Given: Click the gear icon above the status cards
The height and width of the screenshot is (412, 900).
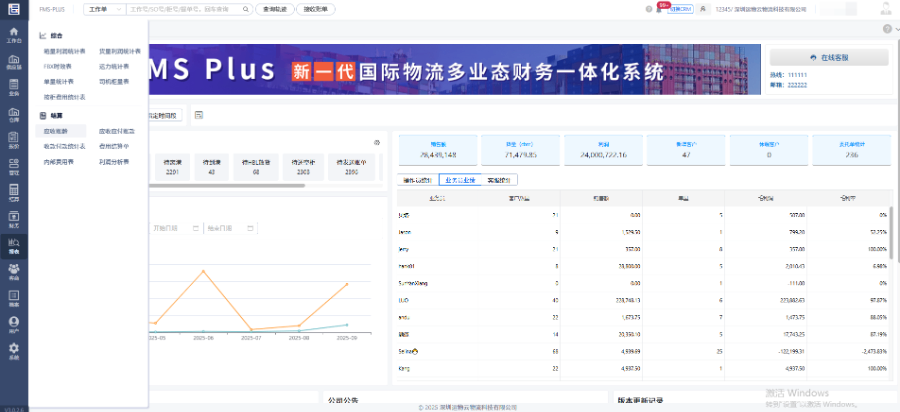Looking at the screenshot, I should [x=376, y=142].
